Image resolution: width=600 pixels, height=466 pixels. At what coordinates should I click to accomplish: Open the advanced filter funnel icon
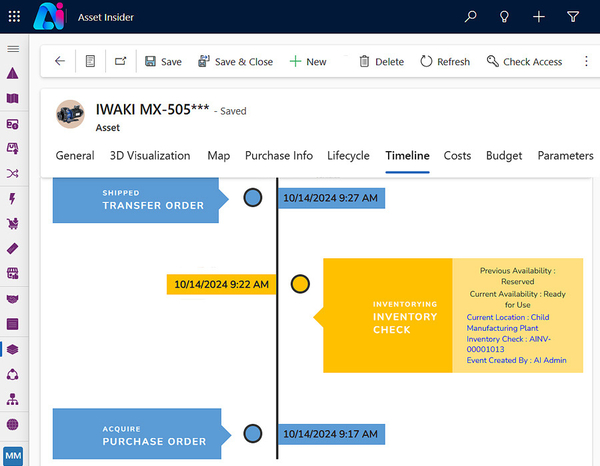click(x=573, y=16)
